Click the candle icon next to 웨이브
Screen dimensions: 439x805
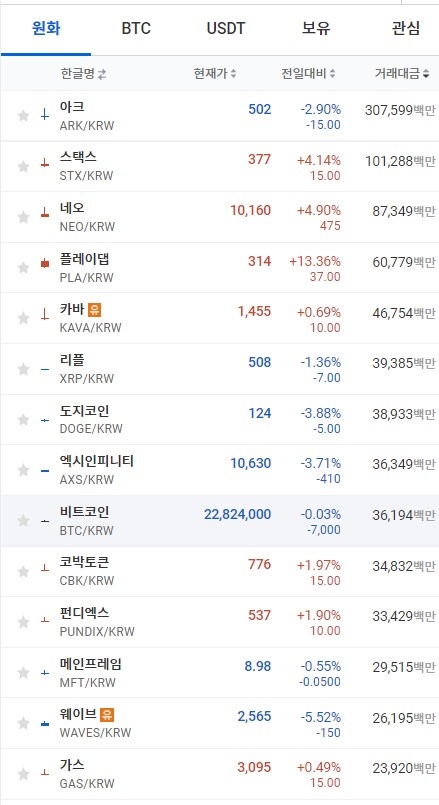[x=45, y=724]
